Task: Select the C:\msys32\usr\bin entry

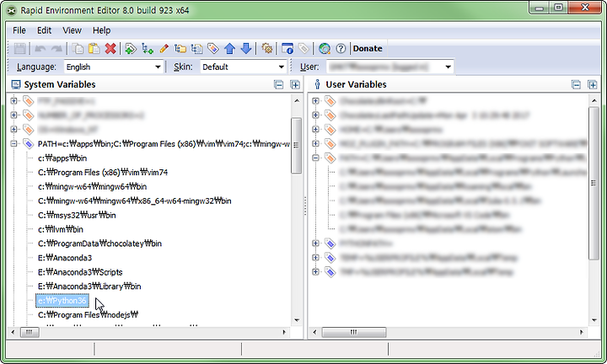Action: pos(77,216)
